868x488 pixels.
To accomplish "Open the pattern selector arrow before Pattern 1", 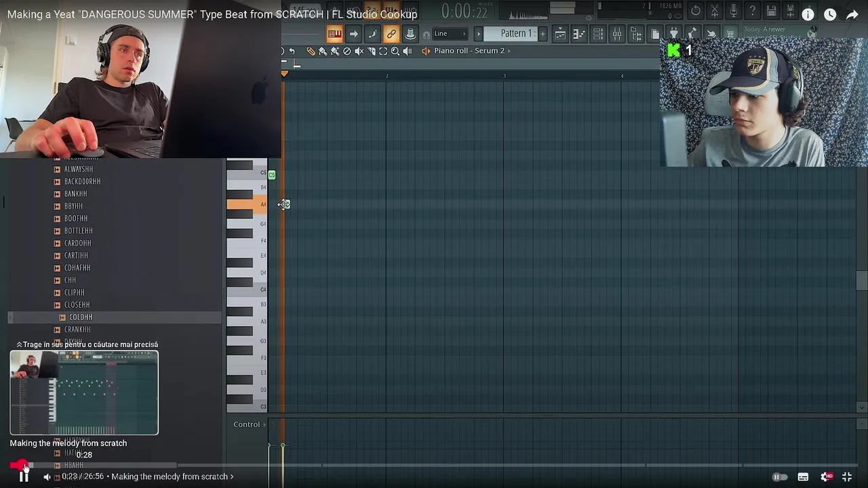I will (478, 34).
